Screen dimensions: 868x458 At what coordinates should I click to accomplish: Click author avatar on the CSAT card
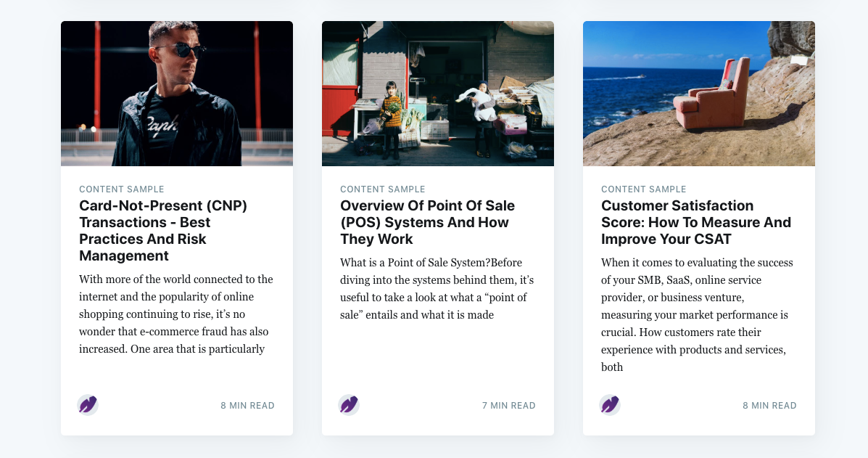pyautogui.click(x=609, y=405)
